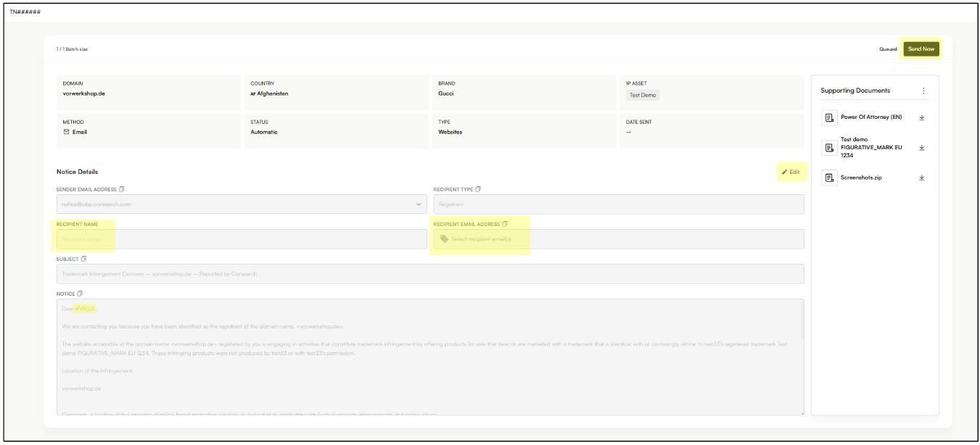Expand the sender email address dropdown
Screen dimensions: 980x445
[x=419, y=204]
